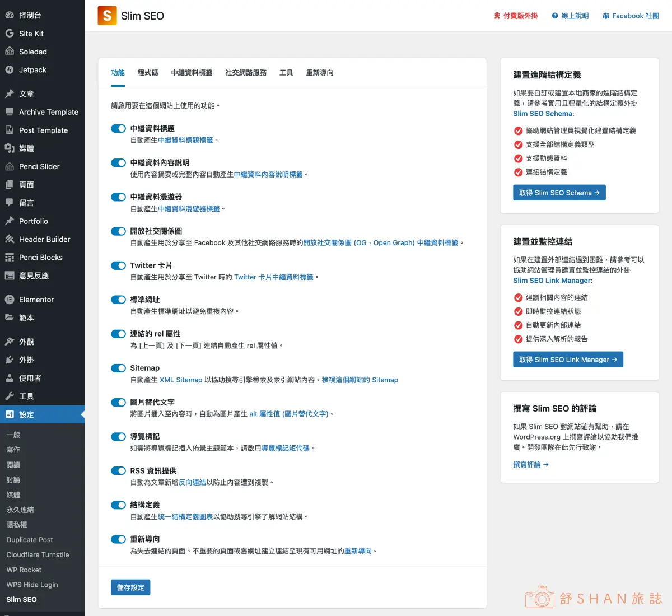Open the 媒體 media library icon

tap(10, 148)
